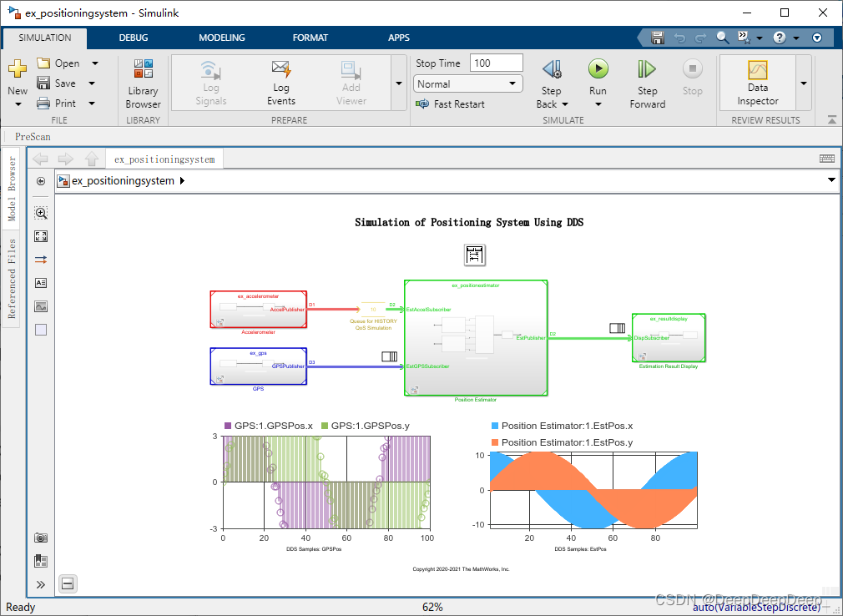Screen dimensions: 843x616
Task: Open the Data Inspector
Action: 758,83
